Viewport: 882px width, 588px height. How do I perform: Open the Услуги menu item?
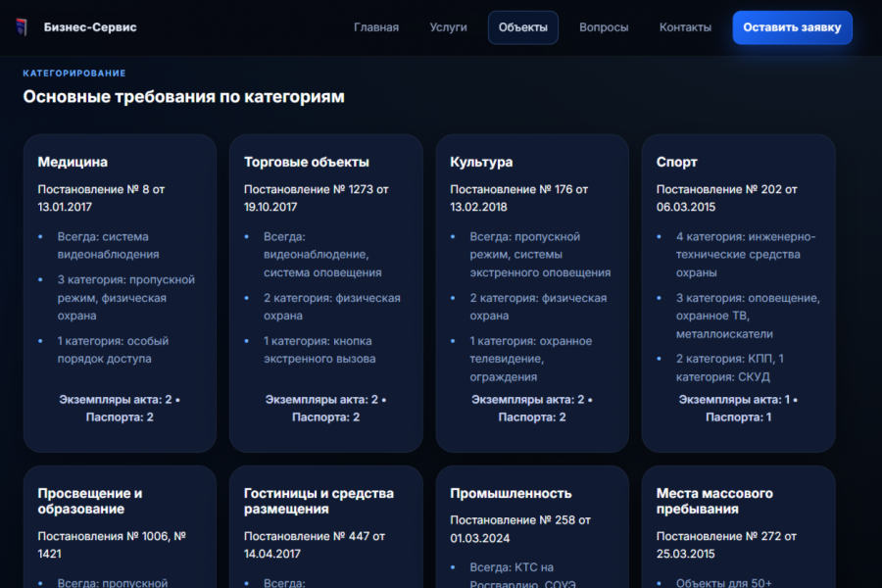click(448, 27)
